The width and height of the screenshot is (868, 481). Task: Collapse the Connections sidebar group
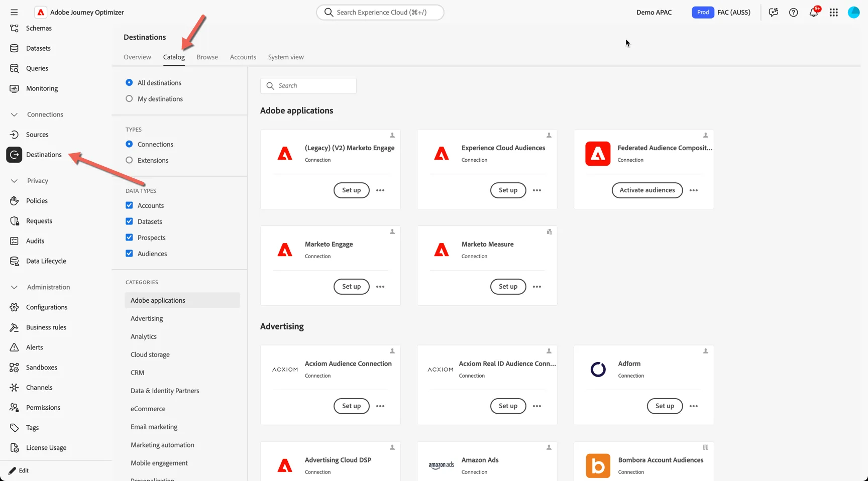(x=14, y=114)
